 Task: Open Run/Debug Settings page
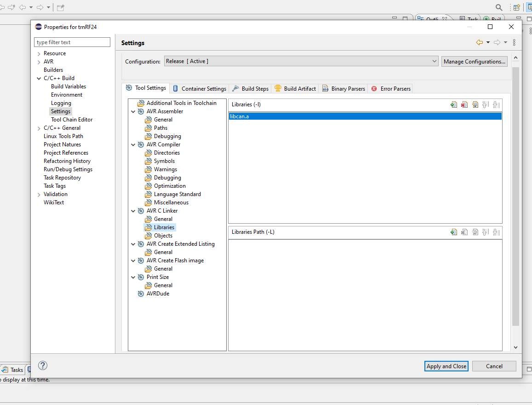point(68,169)
